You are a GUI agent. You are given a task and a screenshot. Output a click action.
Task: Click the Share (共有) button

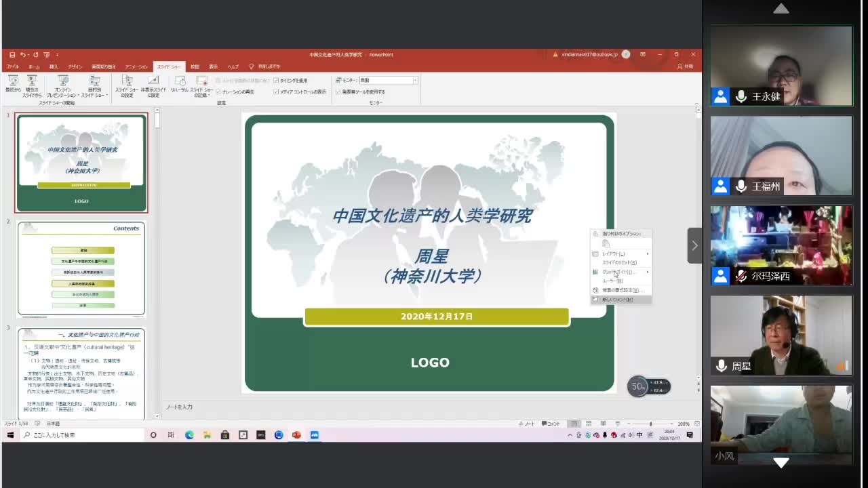686,66
